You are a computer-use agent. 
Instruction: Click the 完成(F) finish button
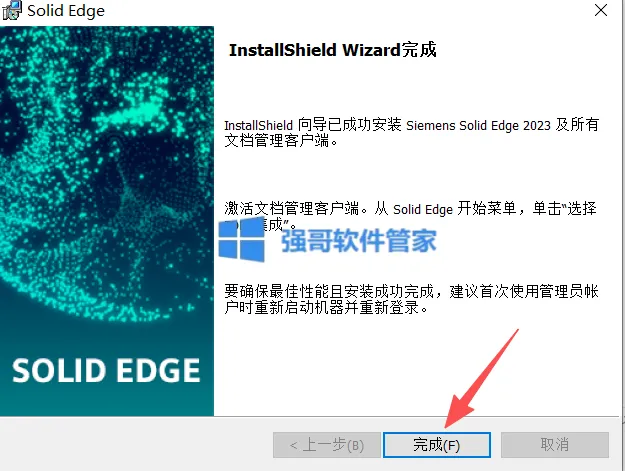(436, 445)
